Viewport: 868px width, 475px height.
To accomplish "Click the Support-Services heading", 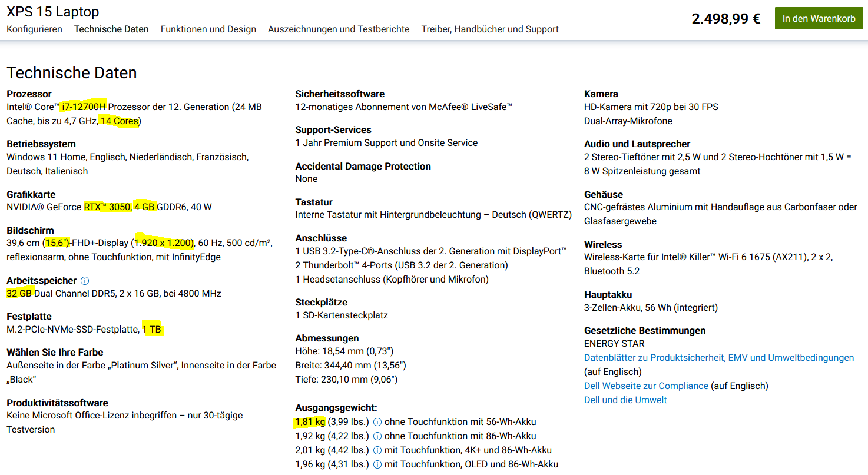I will (333, 129).
